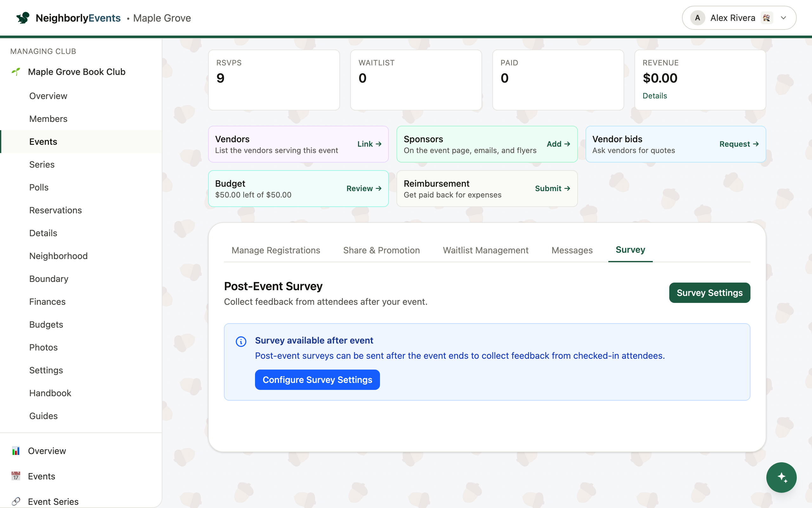Open Neighborhood sidebar item
This screenshot has height=508, width=812.
coord(81,256)
